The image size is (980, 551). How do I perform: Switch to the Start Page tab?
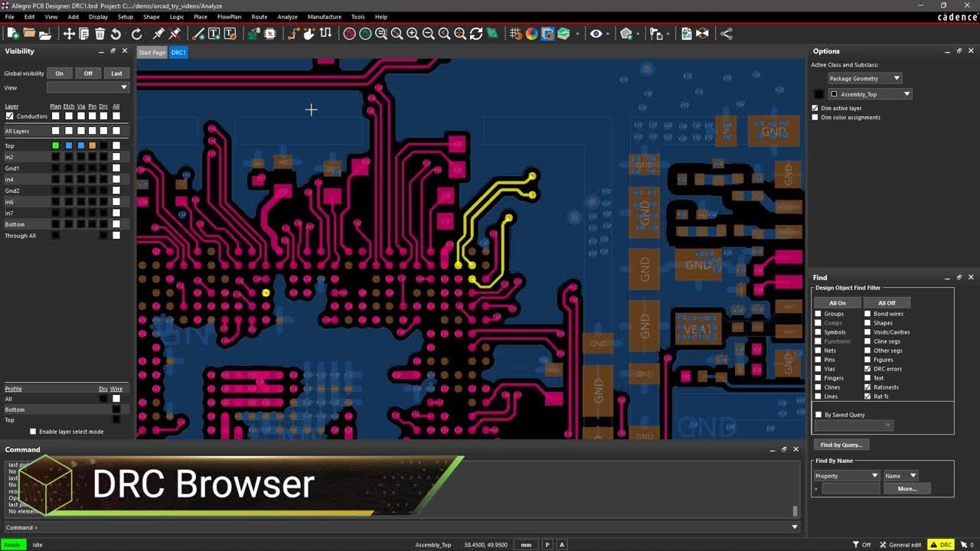pos(152,52)
